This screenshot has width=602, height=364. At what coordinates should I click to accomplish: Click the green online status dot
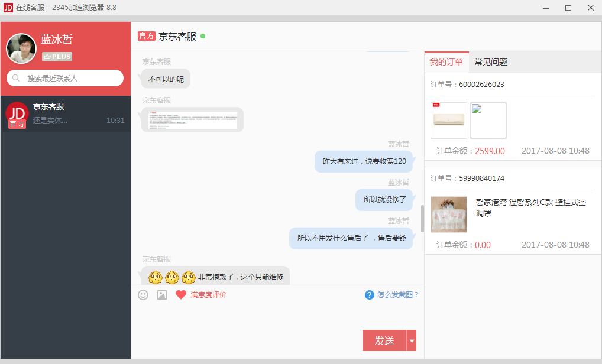(x=203, y=36)
